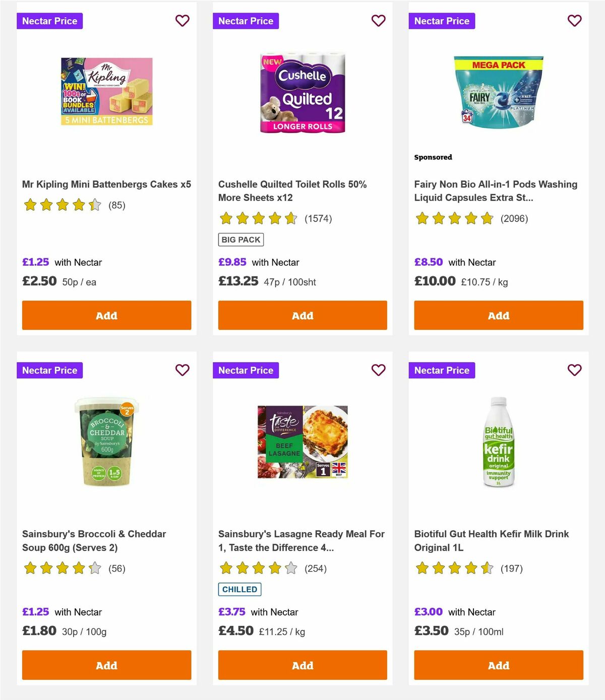Click the star rating of Broccoli & Cheddar Soup
The height and width of the screenshot is (700, 605).
tap(62, 568)
